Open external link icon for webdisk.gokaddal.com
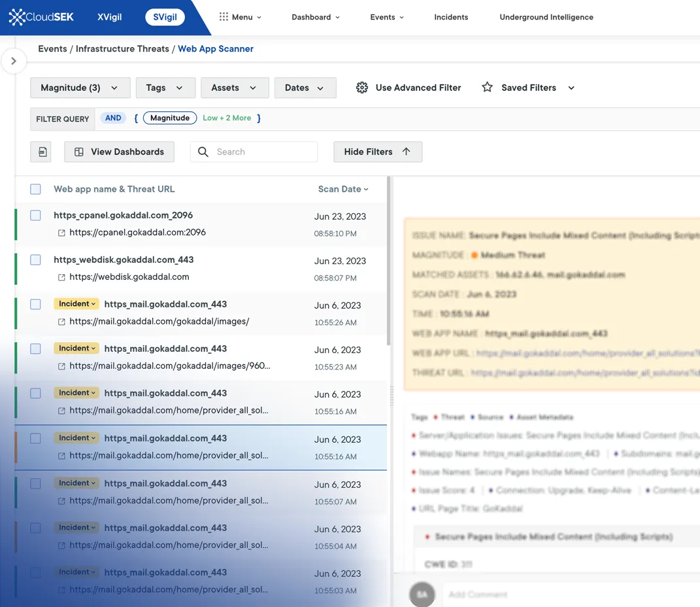700x607 pixels. click(x=61, y=277)
